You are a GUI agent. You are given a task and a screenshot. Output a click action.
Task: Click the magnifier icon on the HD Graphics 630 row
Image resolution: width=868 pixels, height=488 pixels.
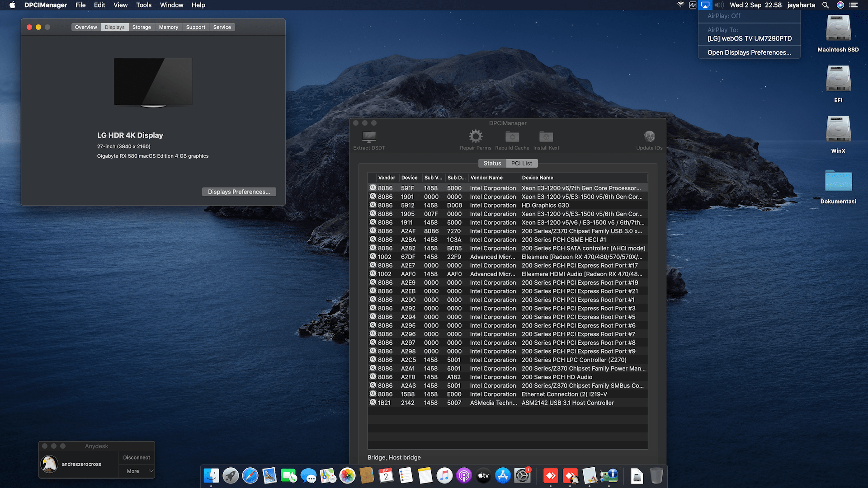pos(373,205)
